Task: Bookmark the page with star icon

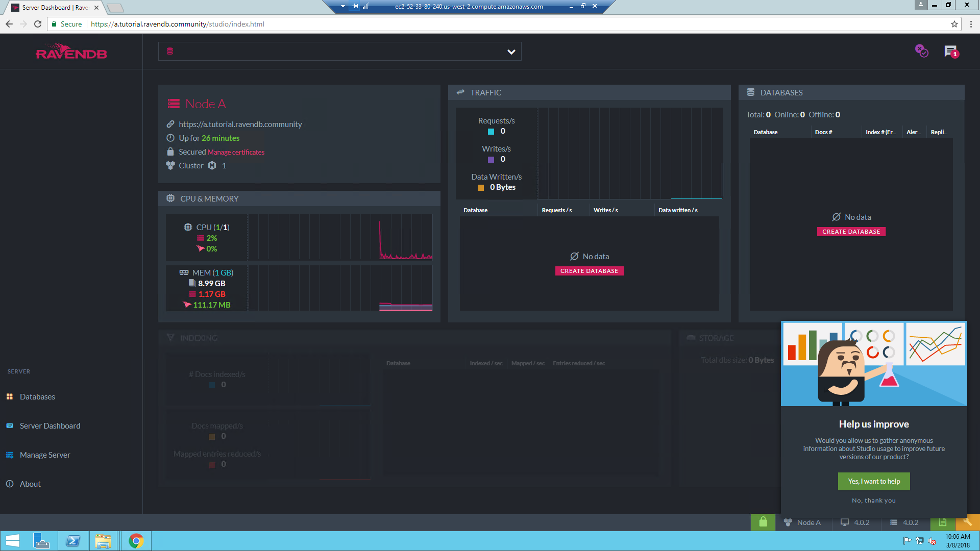Action: (954, 24)
